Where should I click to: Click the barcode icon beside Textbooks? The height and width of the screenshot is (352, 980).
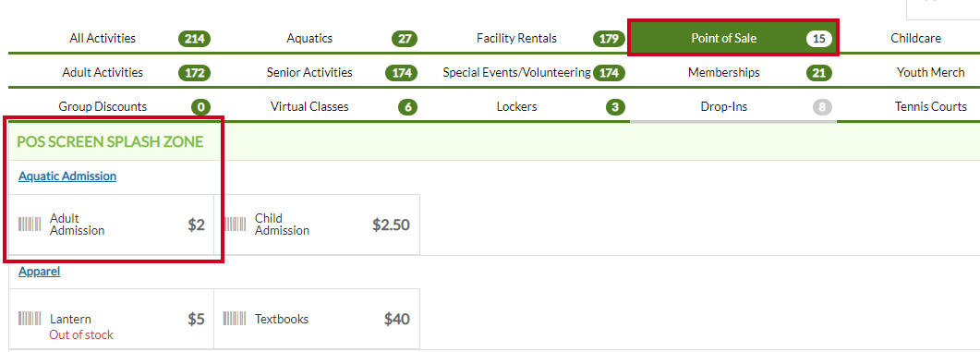tap(235, 319)
